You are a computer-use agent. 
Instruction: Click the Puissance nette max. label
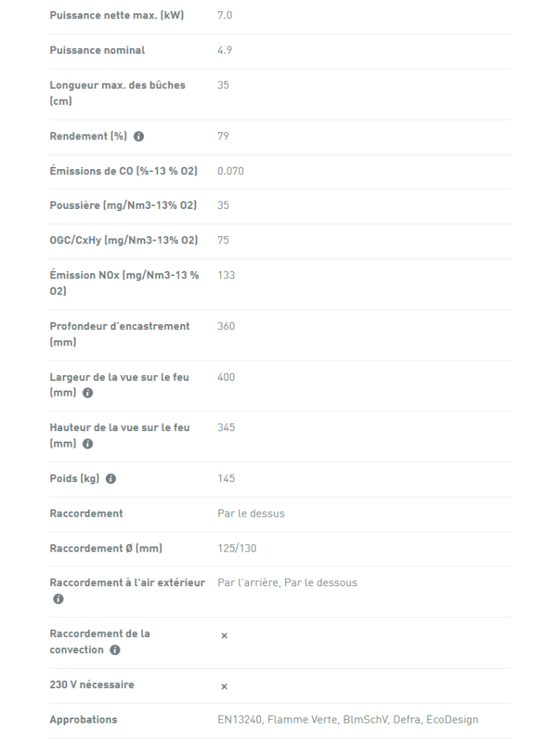click(117, 16)
